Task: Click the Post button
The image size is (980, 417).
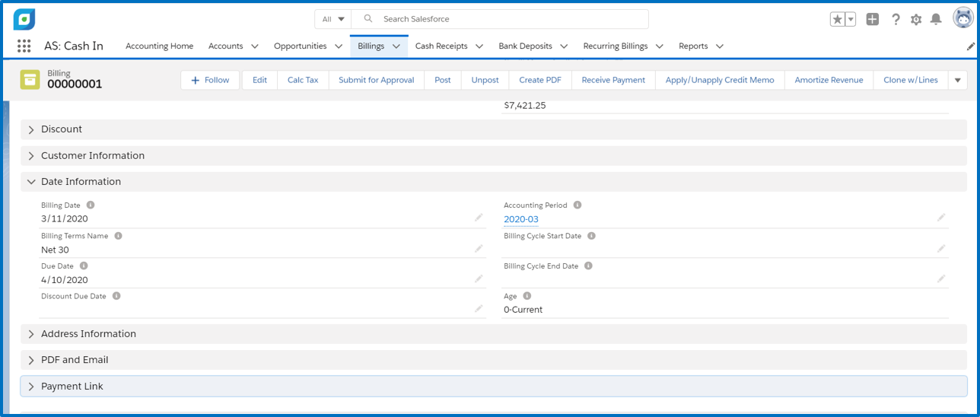Action: pyautogui.click(x=443, y=80)
